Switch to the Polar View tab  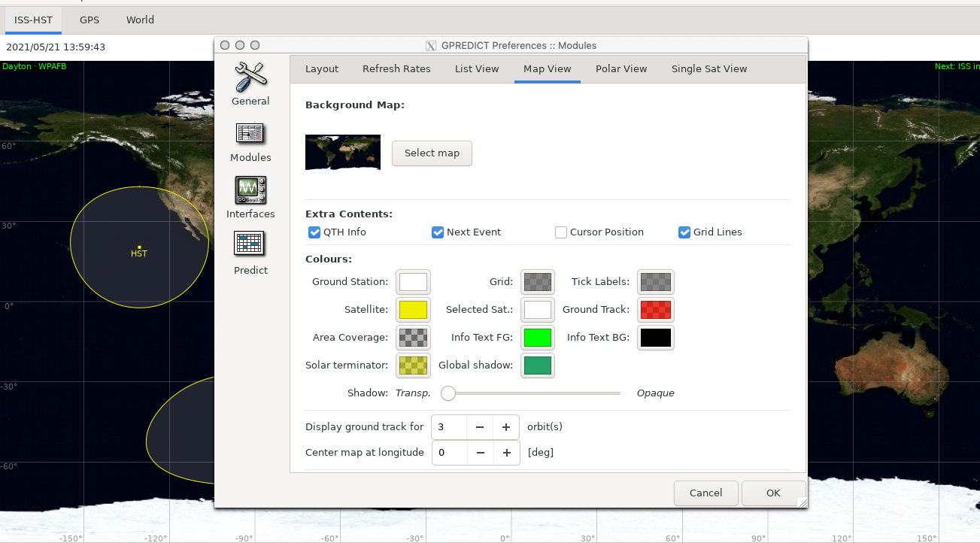click(621, 68)
